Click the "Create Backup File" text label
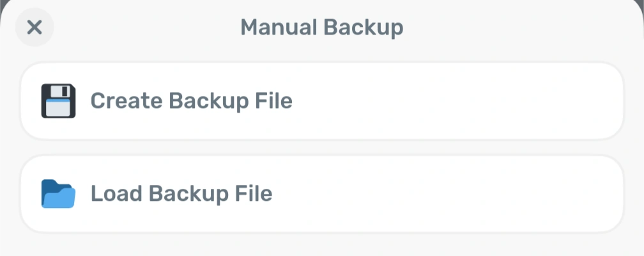The image size is (644, 256). click(191, 101)
